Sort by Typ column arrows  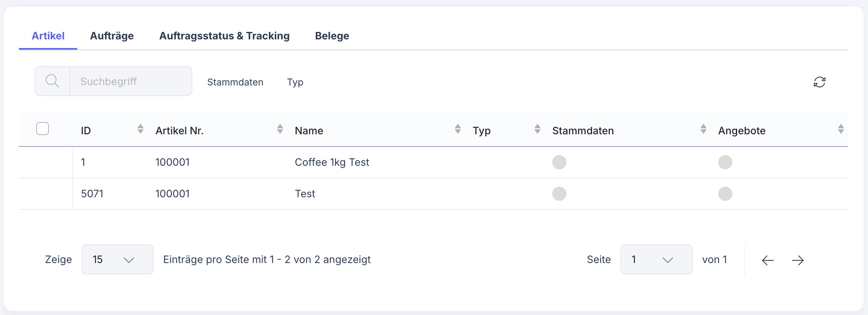[x=537, y=129]
